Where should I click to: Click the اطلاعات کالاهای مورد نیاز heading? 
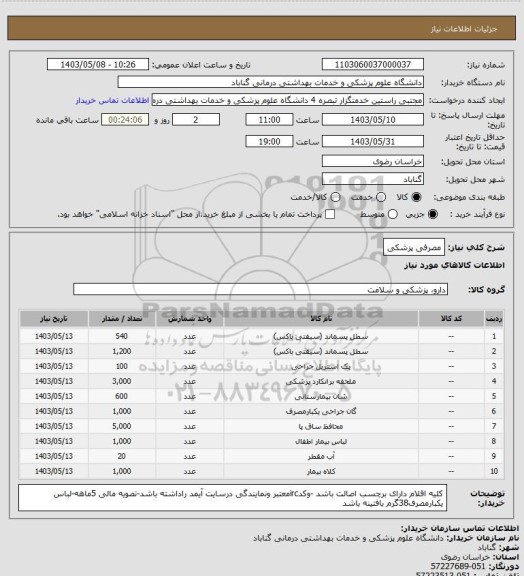click(x=454, y=265)
